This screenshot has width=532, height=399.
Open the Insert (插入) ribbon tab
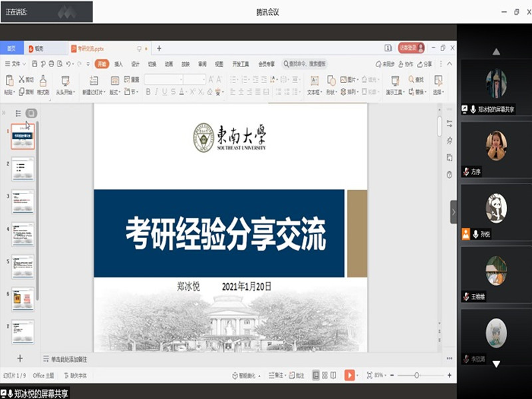(x=118, y=64)
